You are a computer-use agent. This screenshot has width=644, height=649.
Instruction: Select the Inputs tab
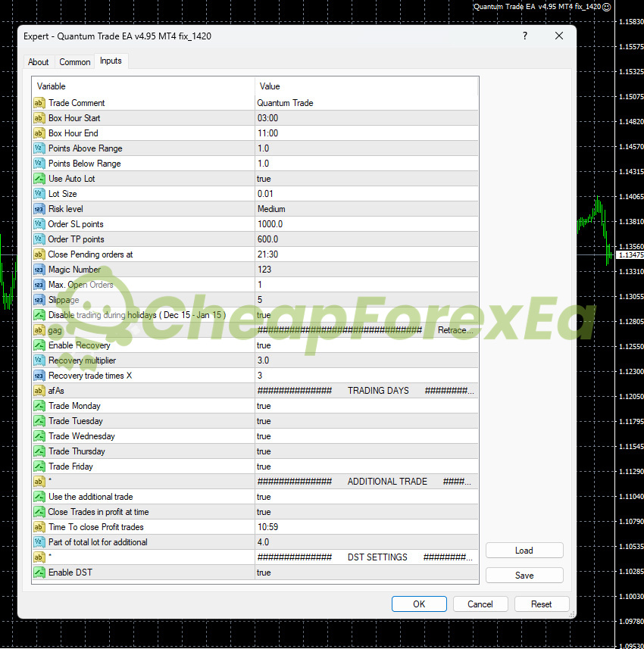pyautogui.click(x=111, y=61)
